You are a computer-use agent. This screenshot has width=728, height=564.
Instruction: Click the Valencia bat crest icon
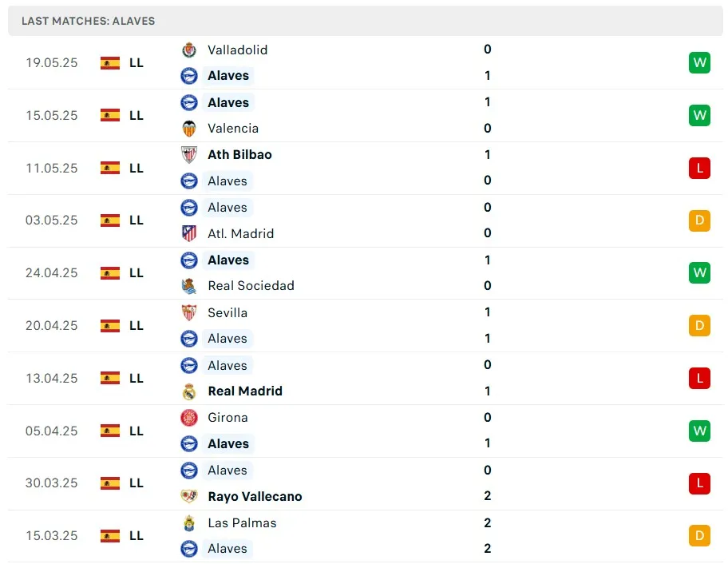coord(189,129)
